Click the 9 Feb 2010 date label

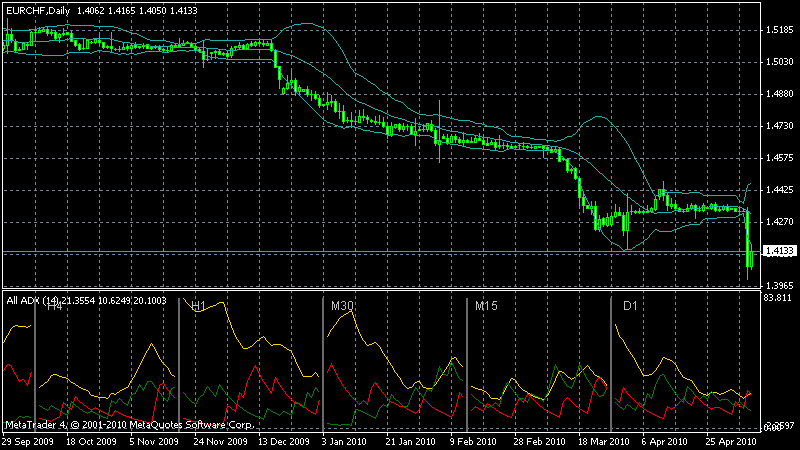tap(472, 442)
